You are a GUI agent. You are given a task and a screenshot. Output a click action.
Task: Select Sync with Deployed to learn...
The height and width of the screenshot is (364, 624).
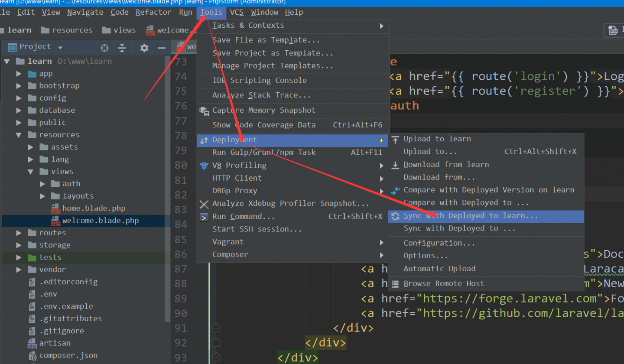tap(486, 216)
